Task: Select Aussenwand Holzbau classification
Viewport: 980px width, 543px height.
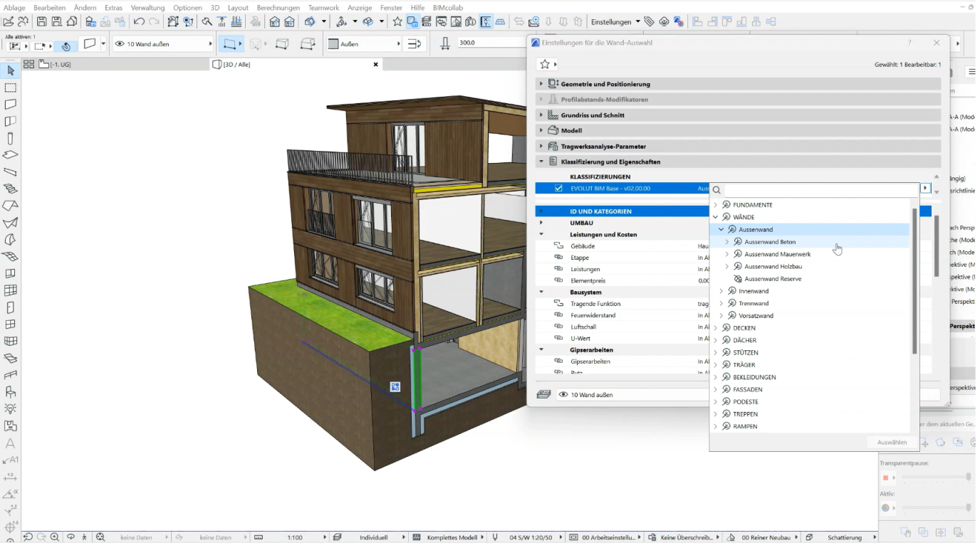Action: coord(773,266)
